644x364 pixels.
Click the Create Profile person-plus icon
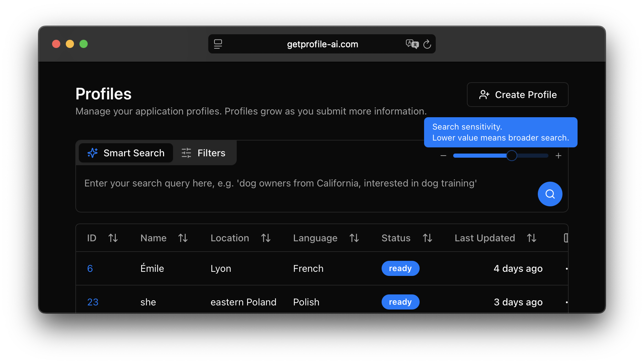pos(484,95)
